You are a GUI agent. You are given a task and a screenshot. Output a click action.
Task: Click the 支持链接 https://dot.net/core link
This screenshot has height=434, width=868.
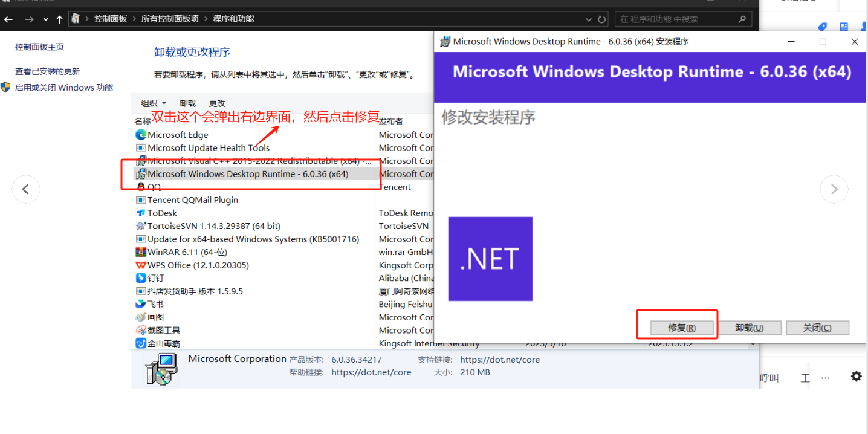pyautogui.click(x=500, y=360)
